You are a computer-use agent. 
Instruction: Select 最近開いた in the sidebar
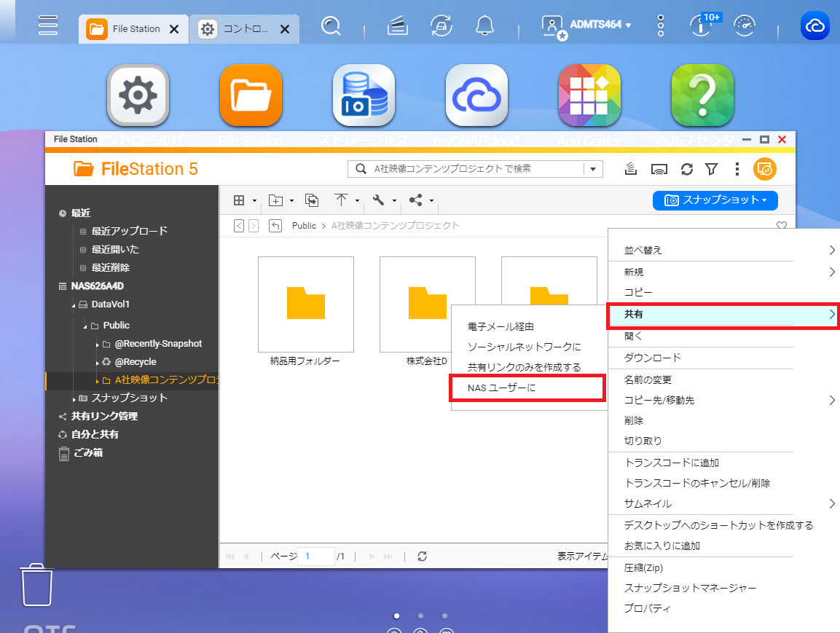(x=114, y=249)
